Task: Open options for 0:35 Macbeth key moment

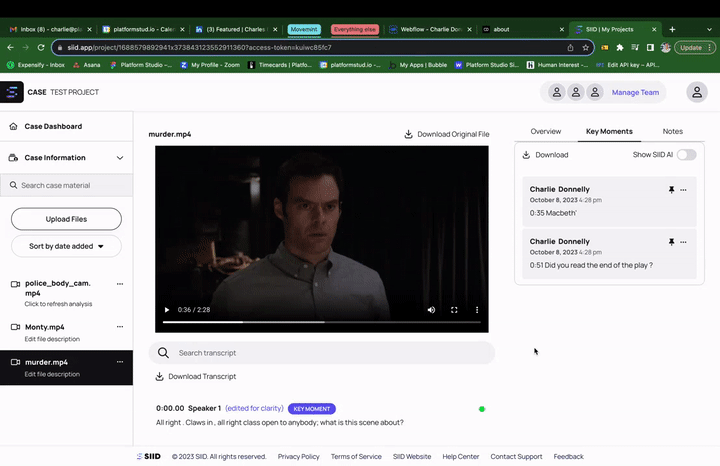Action: coord(683,190)
